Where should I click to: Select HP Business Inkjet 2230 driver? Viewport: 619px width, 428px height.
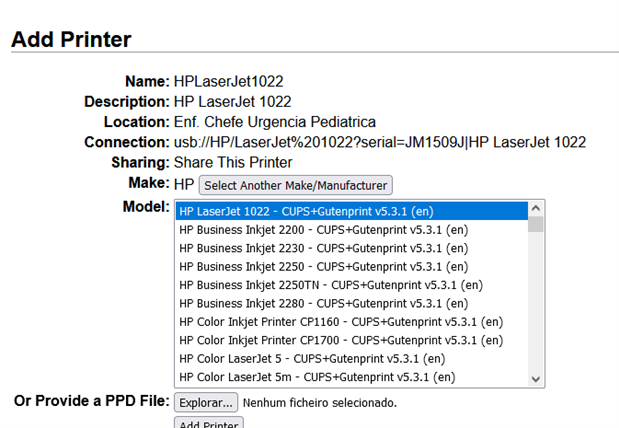(309, 248)
